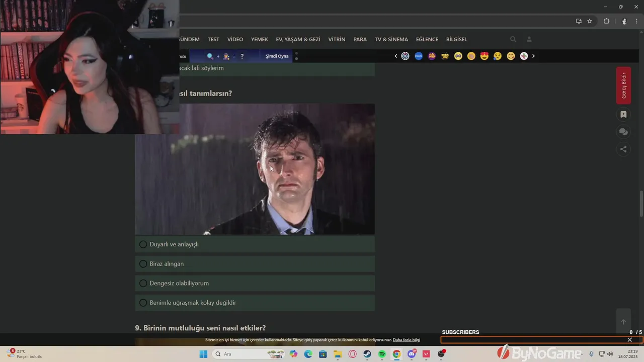The image size is (644, 362).
Task: Open the Opera browser taskbar icon
Action: (353, 354)
